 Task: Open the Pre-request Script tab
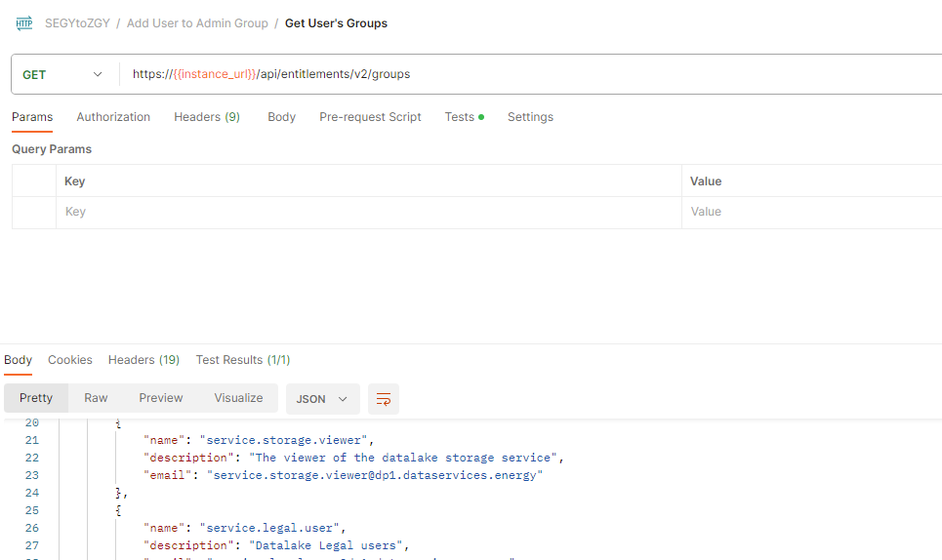click(370, 117)
